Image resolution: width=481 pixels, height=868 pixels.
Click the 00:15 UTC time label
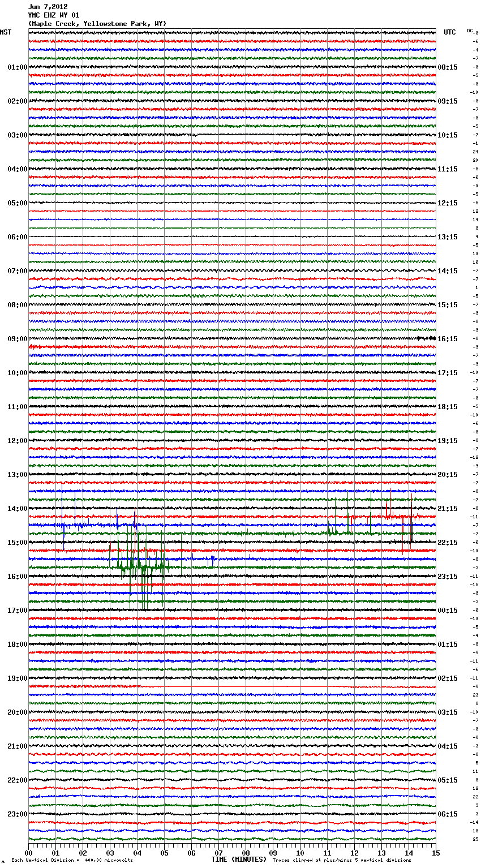click(448, 611)
